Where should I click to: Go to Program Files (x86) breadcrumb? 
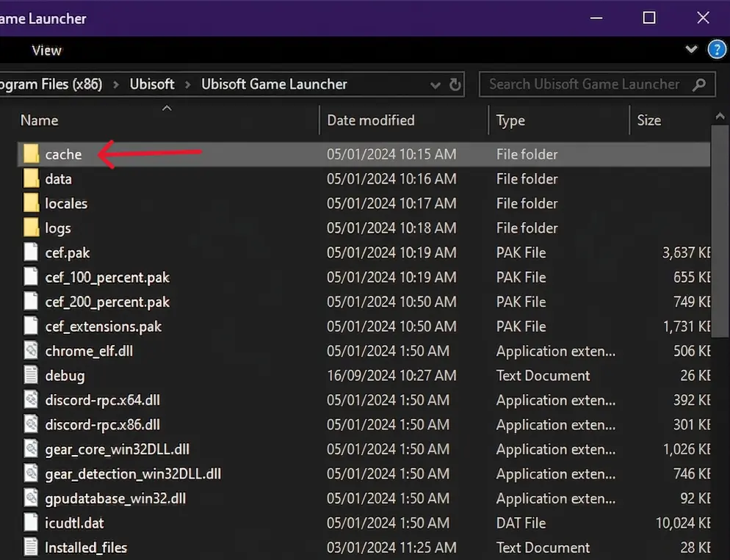(51, 84)
